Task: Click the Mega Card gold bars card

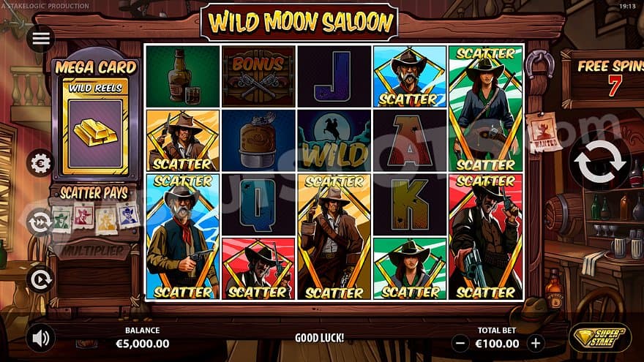Action: [95, 128]
